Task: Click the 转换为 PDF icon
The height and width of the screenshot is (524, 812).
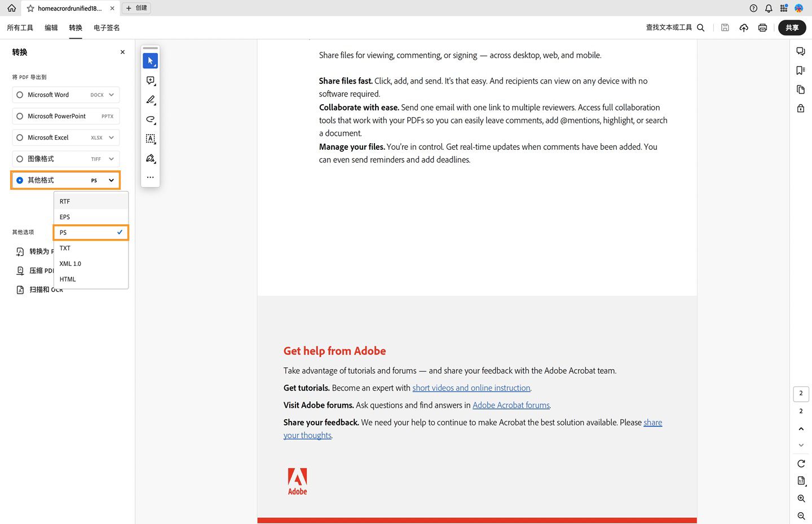Action: [20, 252]
